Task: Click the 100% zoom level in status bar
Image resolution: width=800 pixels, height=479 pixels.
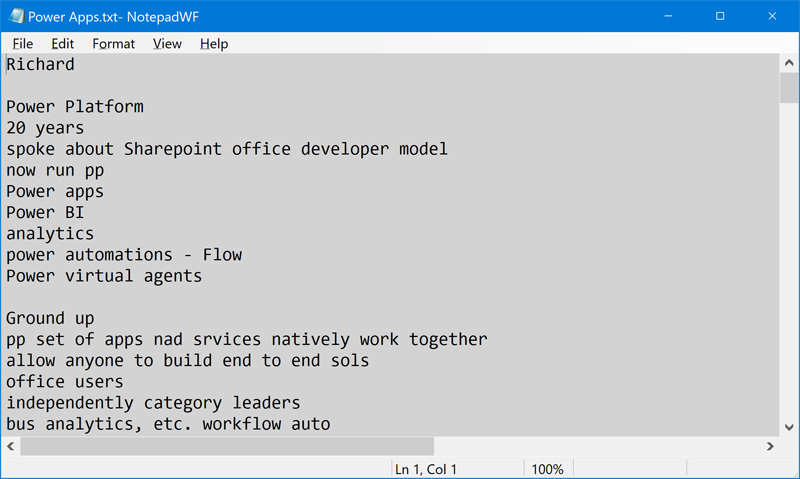Action: click(x=547, y=469)
